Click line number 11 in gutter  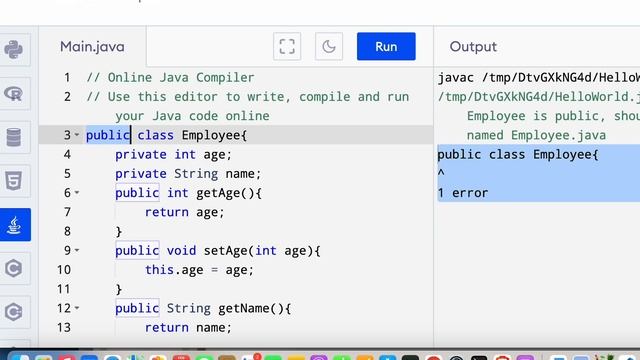tap(64, 289)
